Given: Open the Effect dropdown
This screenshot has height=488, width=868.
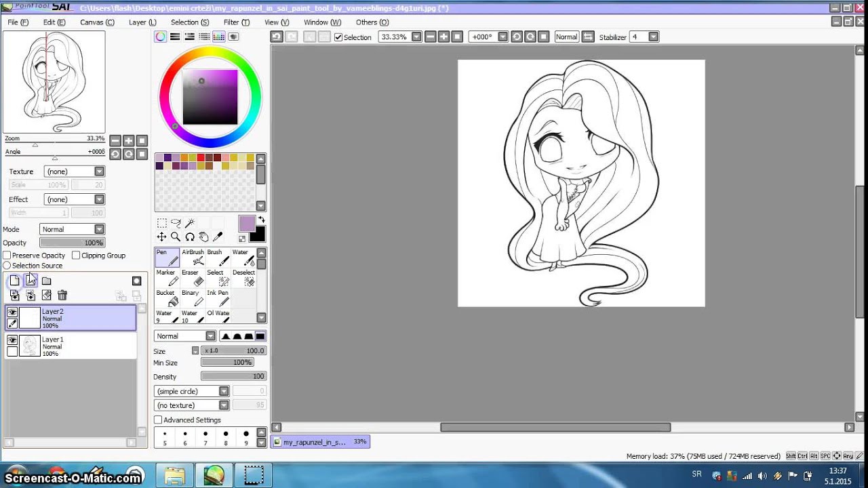Looking at the screenshot, I should (74, 199).
